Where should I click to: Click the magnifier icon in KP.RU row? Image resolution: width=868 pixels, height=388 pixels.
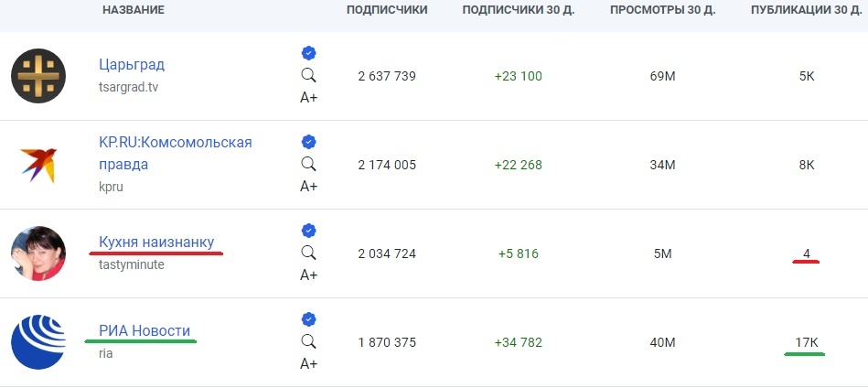pos(308,164)
